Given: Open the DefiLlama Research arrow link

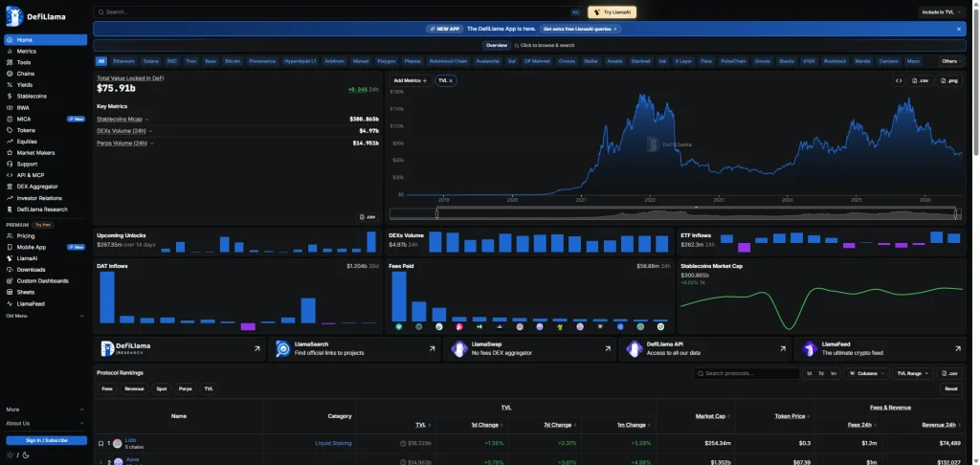Looking at the screenshot, I should point(256,348).
